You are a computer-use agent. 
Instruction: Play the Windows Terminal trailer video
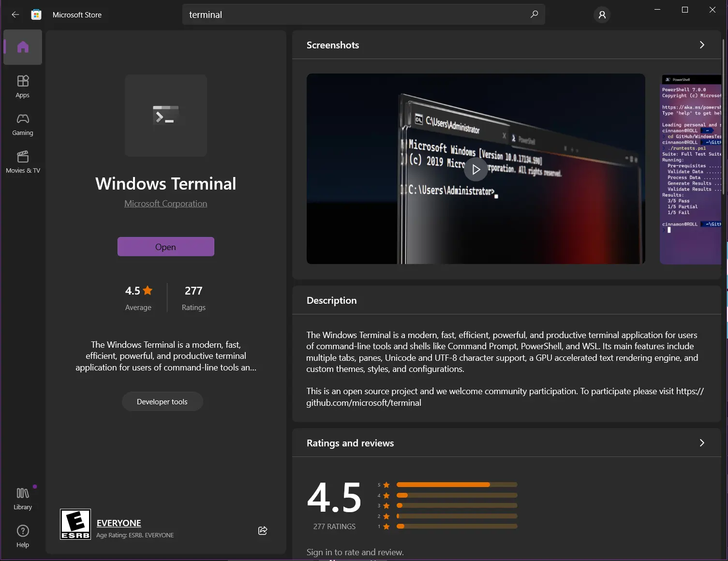point(476,169)
